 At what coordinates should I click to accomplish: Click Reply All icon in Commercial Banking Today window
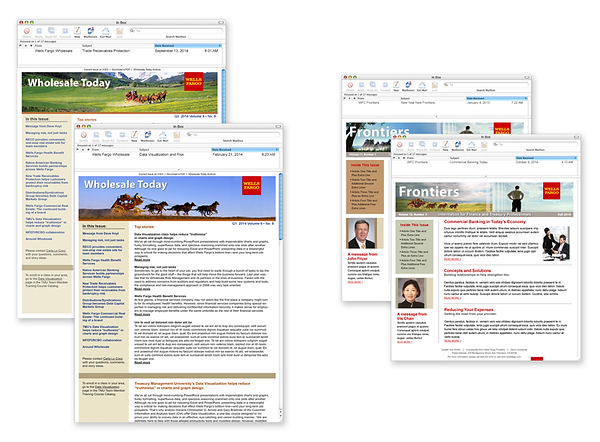point(422,144)
